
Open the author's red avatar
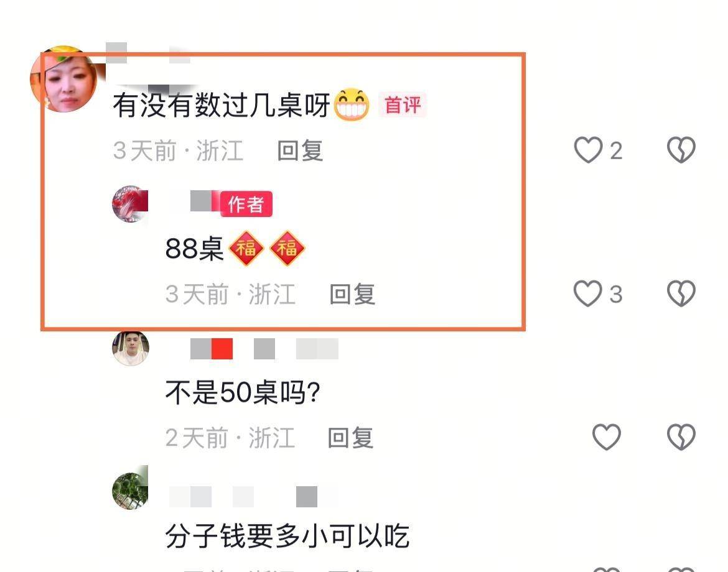(x=131, y=204)
